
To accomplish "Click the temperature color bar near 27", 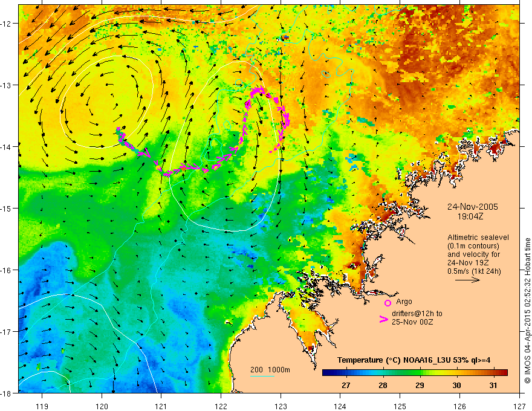I will coord(346,373).
